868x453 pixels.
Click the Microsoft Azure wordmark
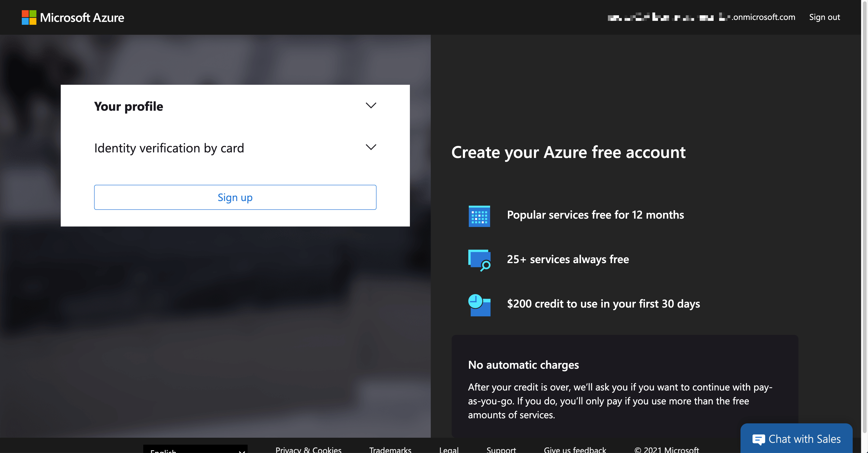tap(82, 18)
